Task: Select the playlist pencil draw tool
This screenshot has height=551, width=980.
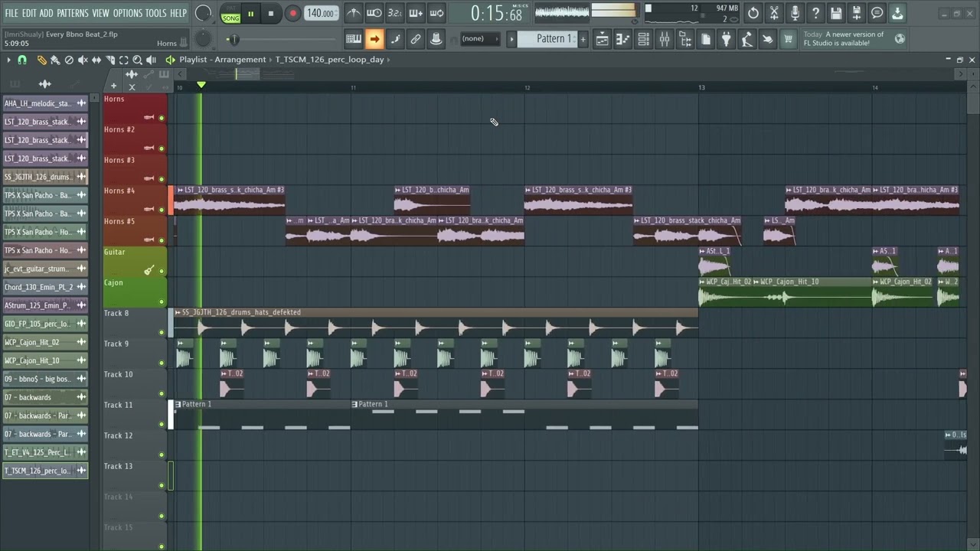Action: click(41, 60)
